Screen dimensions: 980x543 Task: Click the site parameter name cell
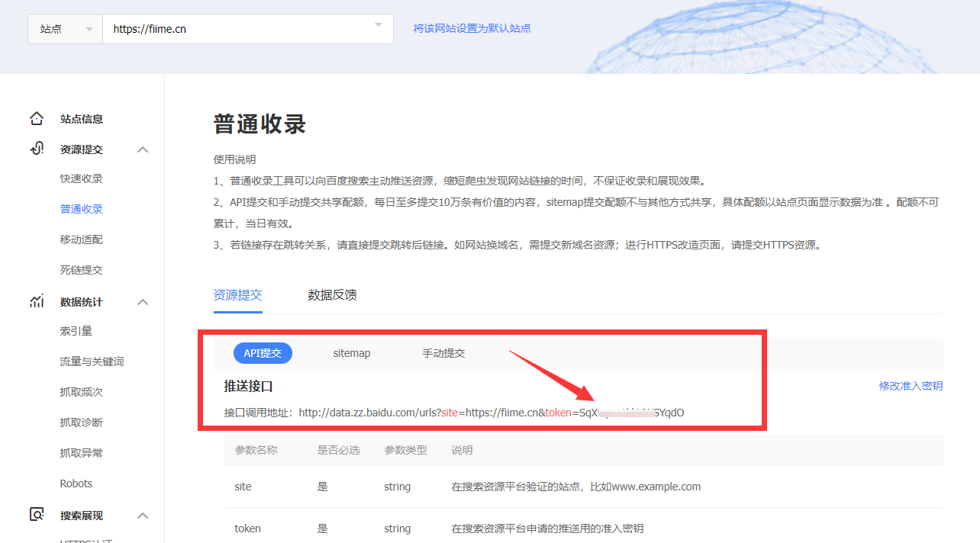click(x=243, y=487)
